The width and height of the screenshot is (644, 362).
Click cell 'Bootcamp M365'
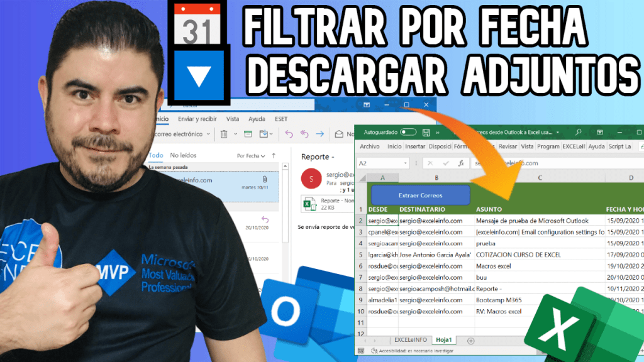click(540, 300)
